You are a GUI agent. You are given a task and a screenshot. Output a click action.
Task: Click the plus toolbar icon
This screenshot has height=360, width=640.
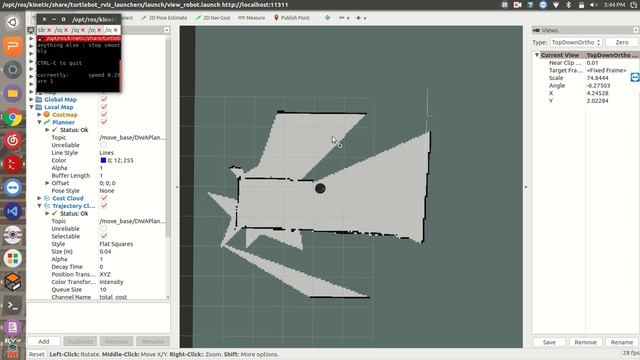click(x=359, y=18)
